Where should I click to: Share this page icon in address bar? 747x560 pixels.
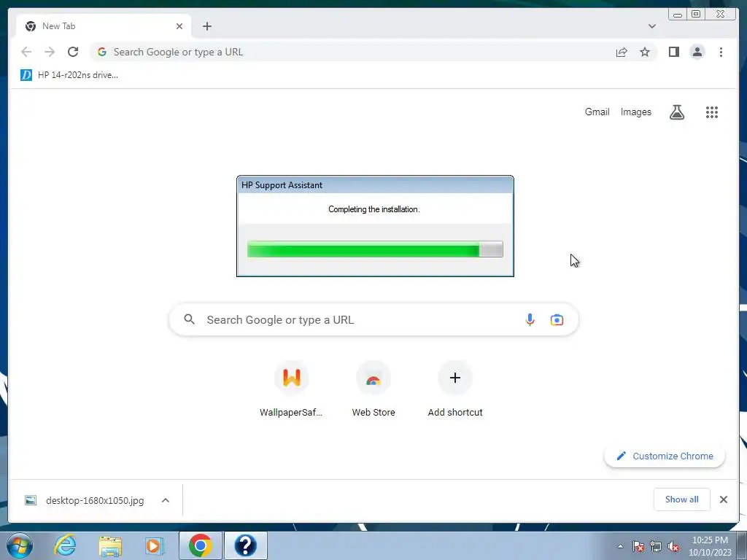pyautogui.click(x=622, y=52)
